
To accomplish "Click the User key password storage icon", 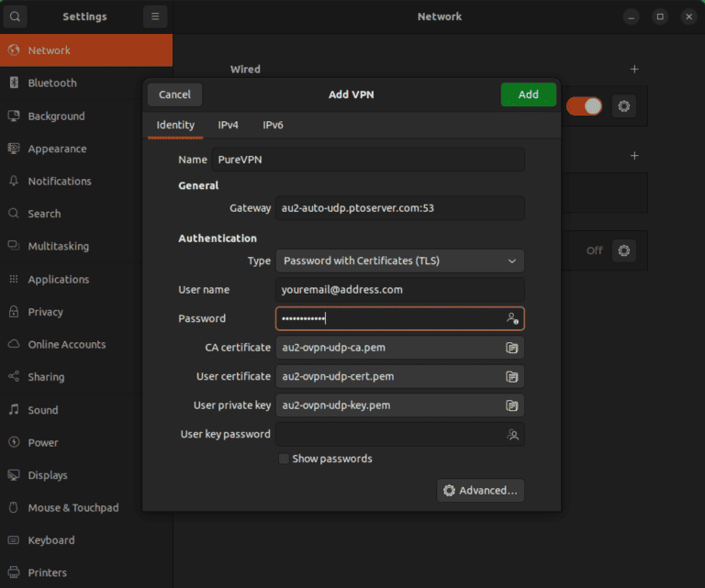I will [512, 435].
